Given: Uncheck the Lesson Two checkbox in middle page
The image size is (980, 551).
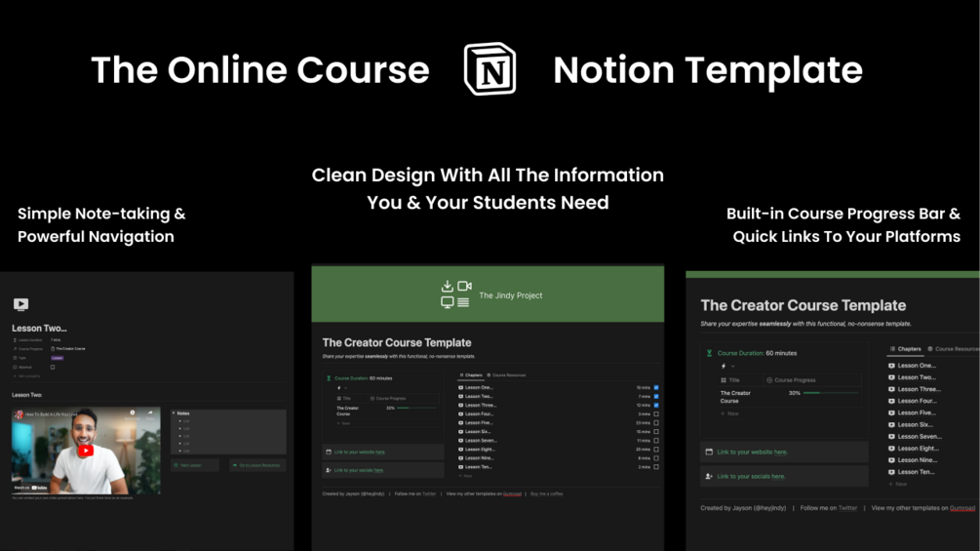Looking at the screenshot, I should (656, 396).
